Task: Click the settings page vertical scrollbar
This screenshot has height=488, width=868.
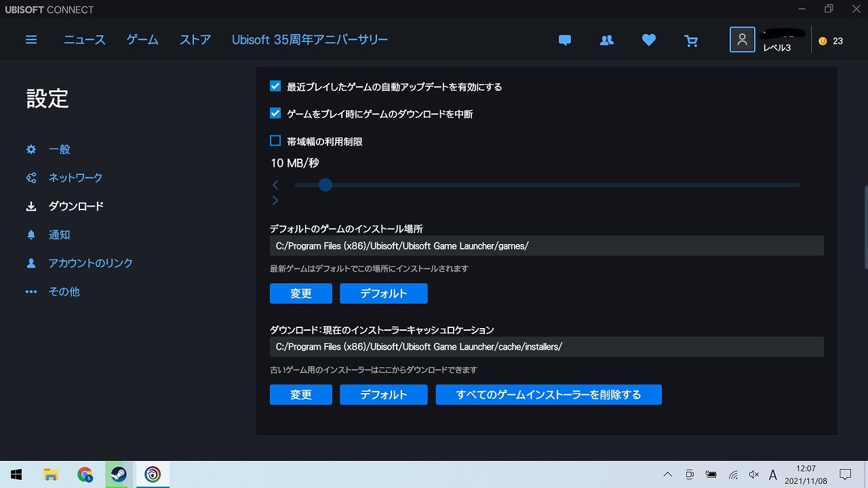Action: [865, 228]
